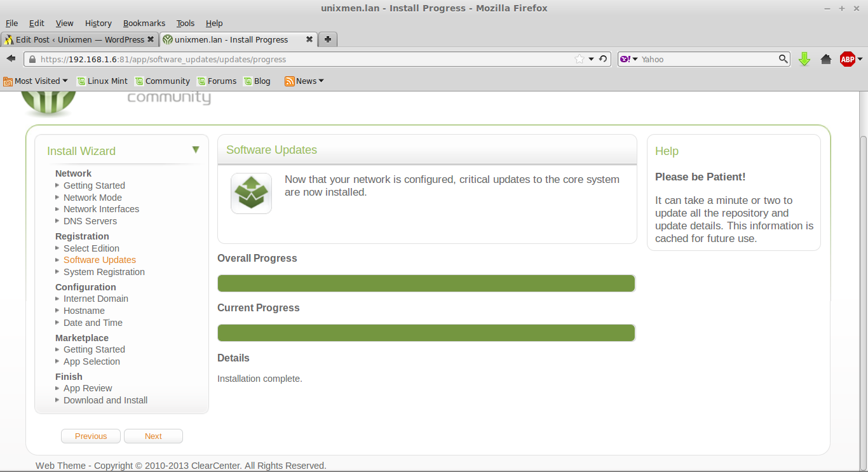Click the browser Back arrow button

click(11, 58)
